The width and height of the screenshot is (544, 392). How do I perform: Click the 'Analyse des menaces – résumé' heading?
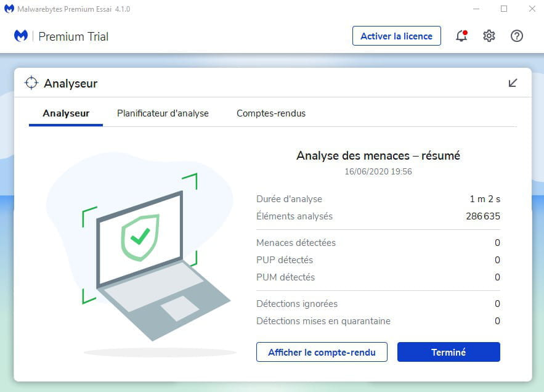378,155
